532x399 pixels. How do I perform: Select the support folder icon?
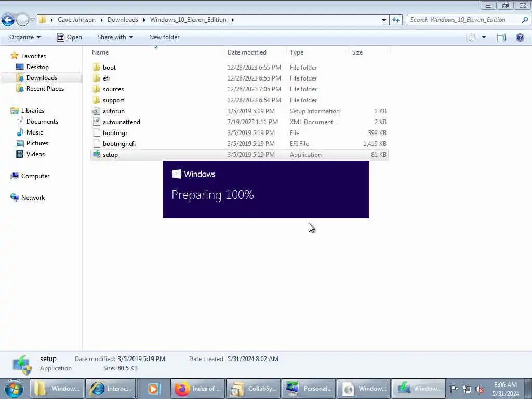point(96,100)
